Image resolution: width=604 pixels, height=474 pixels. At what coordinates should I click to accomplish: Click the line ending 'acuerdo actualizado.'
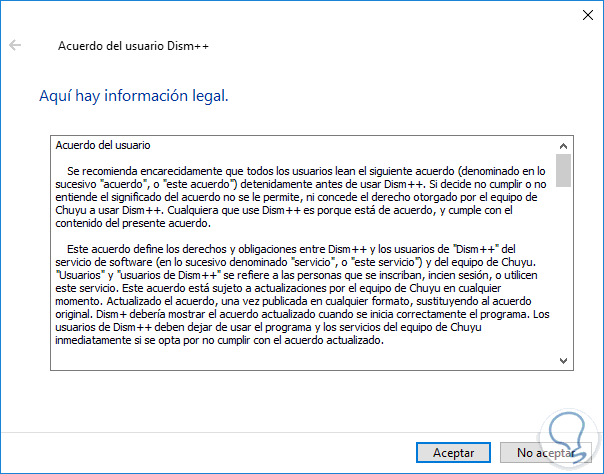(220, 340)
